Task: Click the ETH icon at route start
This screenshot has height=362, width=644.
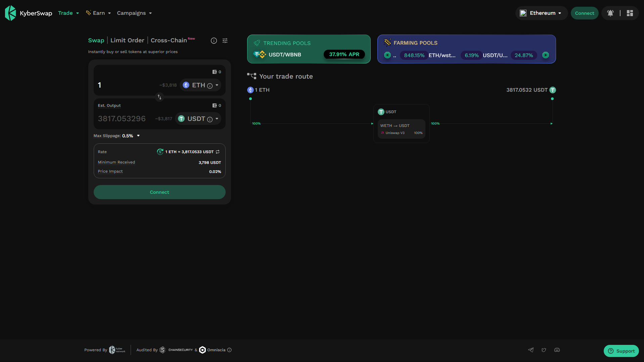Action: [x=250, y=90]
